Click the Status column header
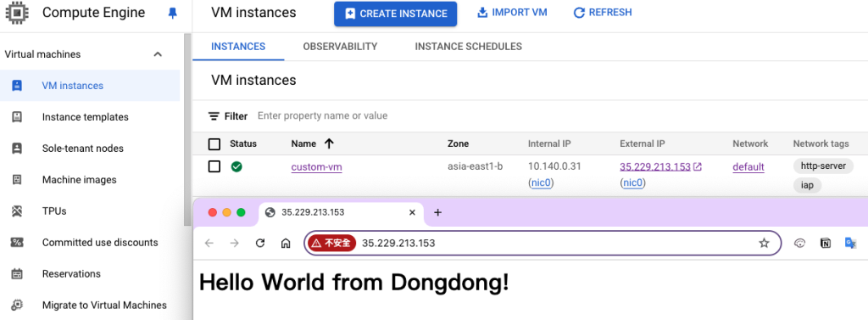Screen dimensions: 868x320 point(243,143)
